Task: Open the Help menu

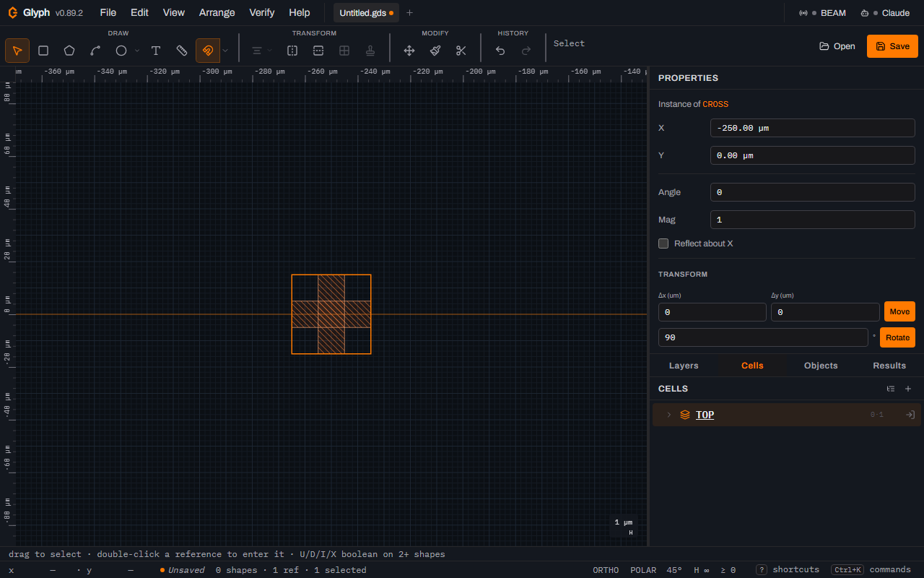Action: click(x=300, y=13)
